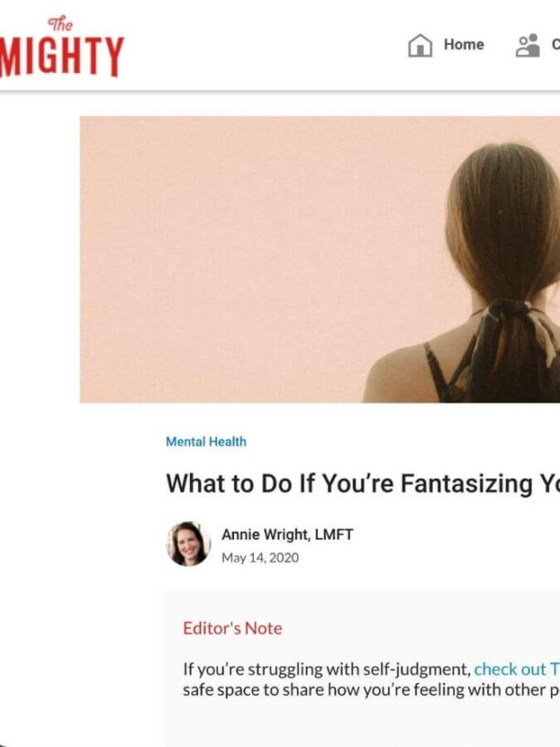560x747 pixels.
Task: Click the script 'The' above MIGHTY
Action: point(60,23)
